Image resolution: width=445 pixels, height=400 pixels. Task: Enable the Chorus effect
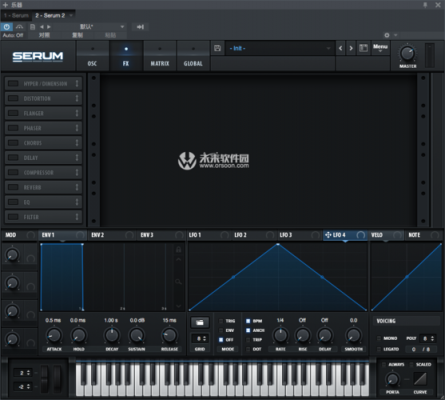pyautogui.click(x=13, y=143)
